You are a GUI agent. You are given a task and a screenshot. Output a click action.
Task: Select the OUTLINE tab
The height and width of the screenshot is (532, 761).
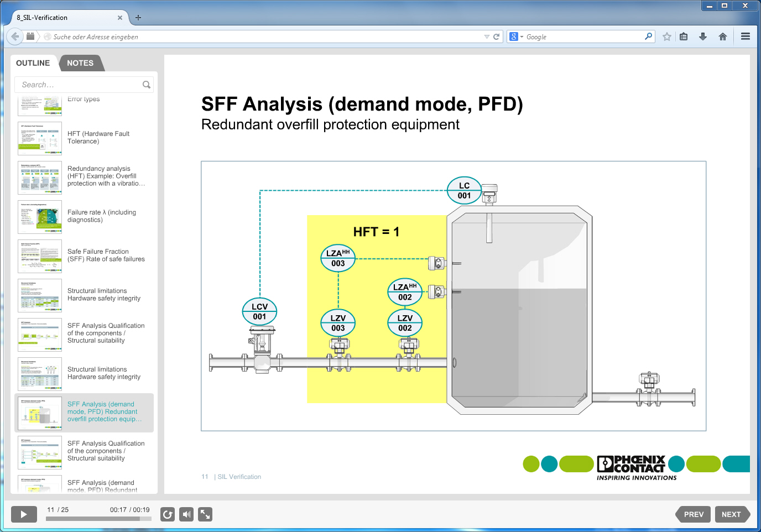[x=33, y=62]
